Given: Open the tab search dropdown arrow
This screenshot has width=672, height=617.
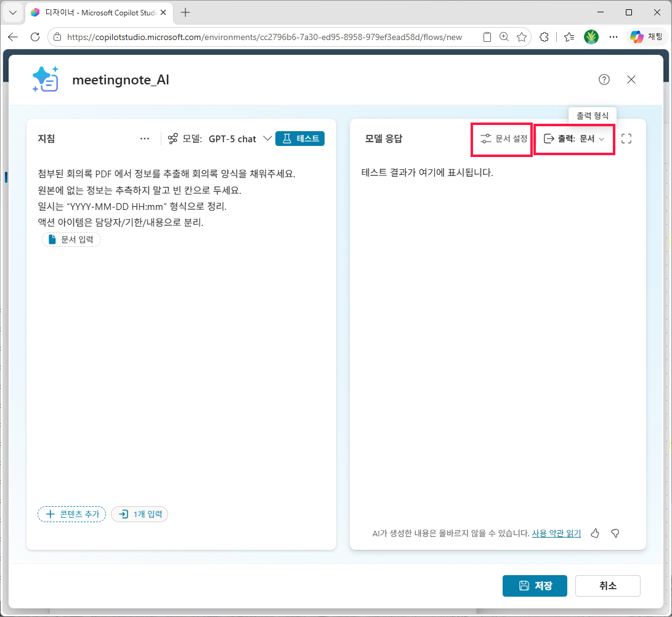Looking at the screenshot, I should [x=13, y=12].
